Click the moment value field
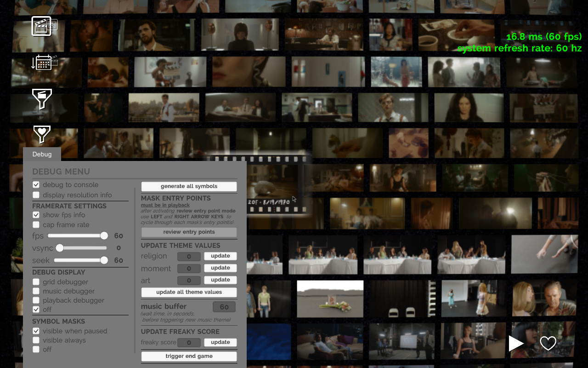Image resolution: width=588 pixels, height=368 pixels. point(189,268)
